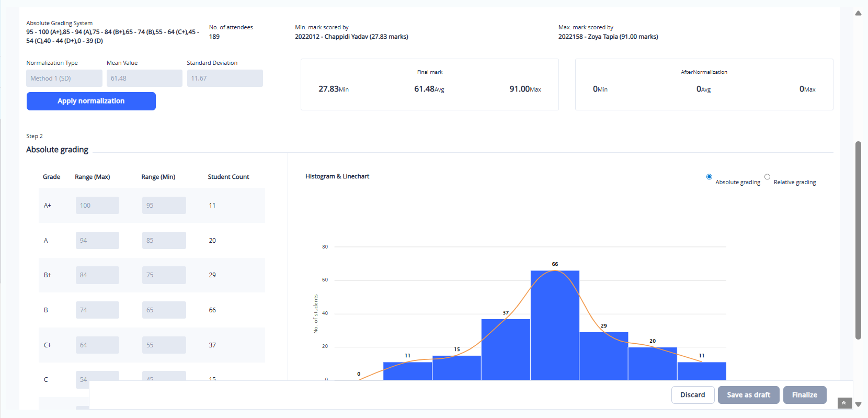This screenshot has height=418, width=868.
Task: Click the scrollbar down arrow
Action: [x=858, y=404]
